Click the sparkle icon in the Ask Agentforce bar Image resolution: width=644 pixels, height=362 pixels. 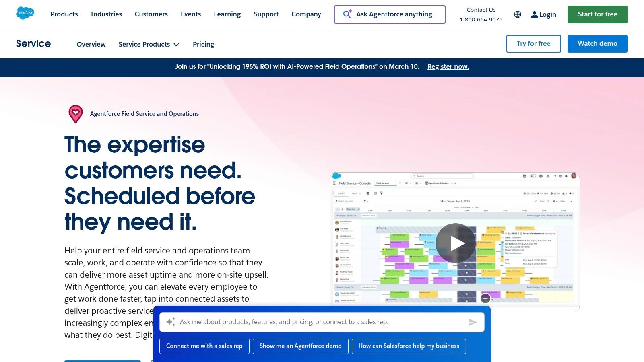pyautogui.click(x=347, y=14)
